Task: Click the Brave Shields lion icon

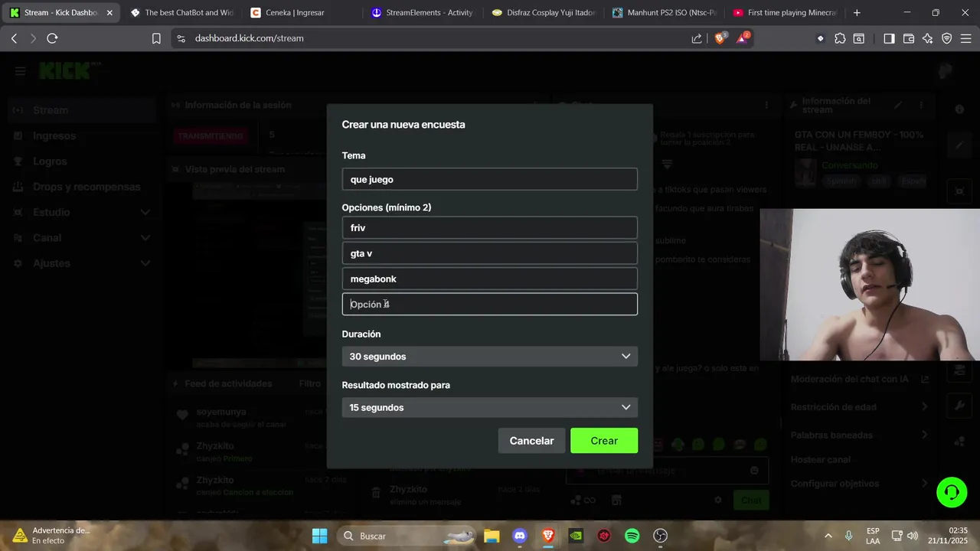Action: 720,38
